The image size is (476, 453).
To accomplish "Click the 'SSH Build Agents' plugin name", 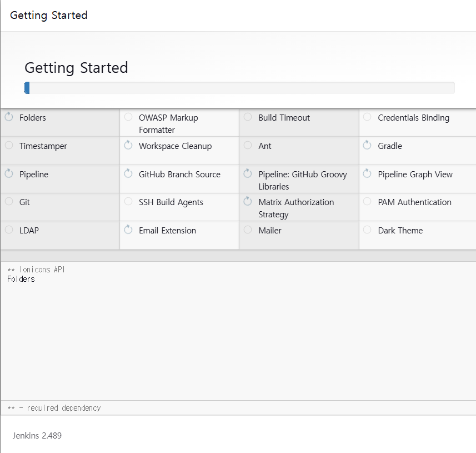I will 171,203.
